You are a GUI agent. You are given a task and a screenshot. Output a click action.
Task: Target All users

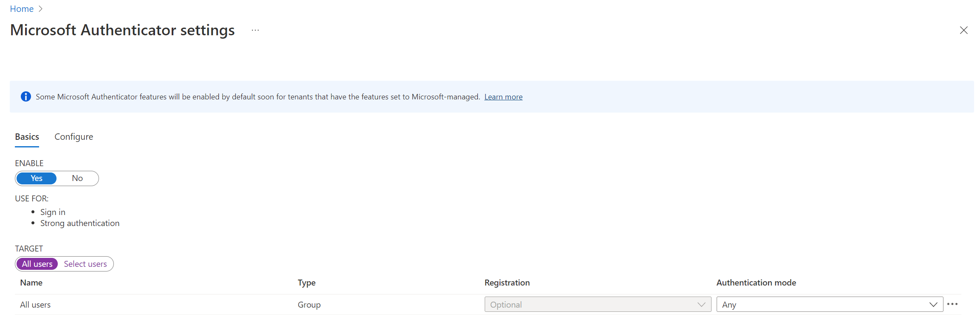click(37, 264)
